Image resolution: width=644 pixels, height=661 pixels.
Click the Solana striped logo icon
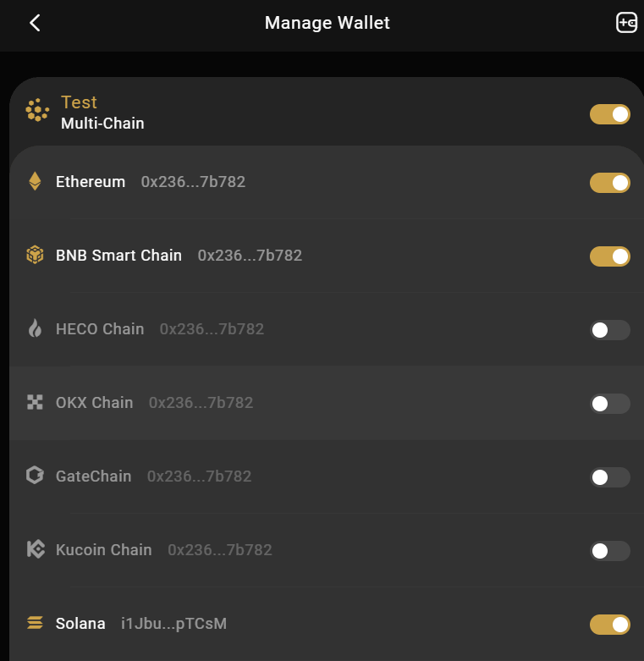point(35,623)
